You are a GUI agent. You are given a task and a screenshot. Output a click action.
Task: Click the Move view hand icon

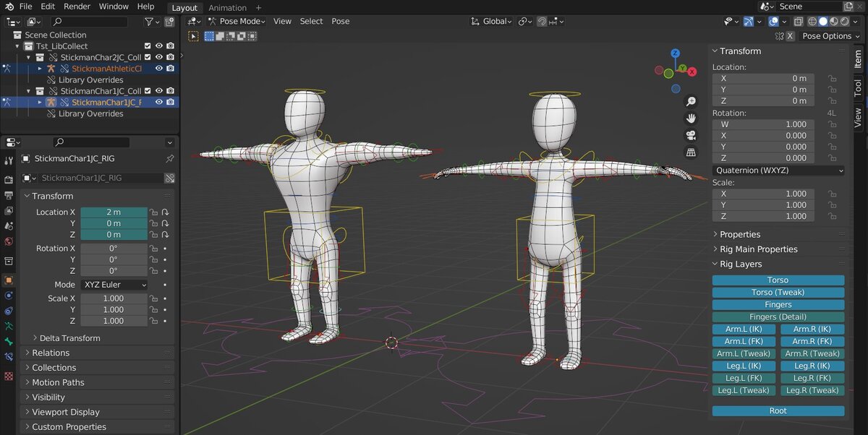click(x=691, y=118)
